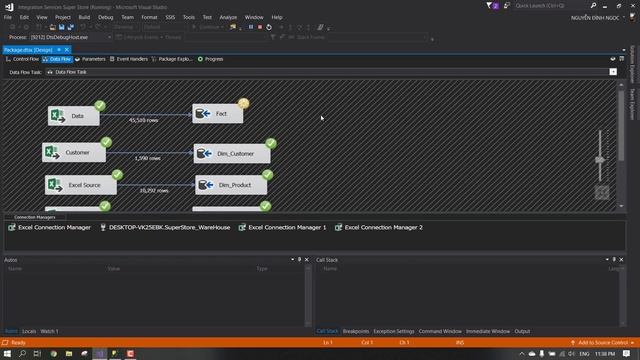
Task: Select the Dim_Product destination component
Action: pyautogui.click(x=231, y=185)
